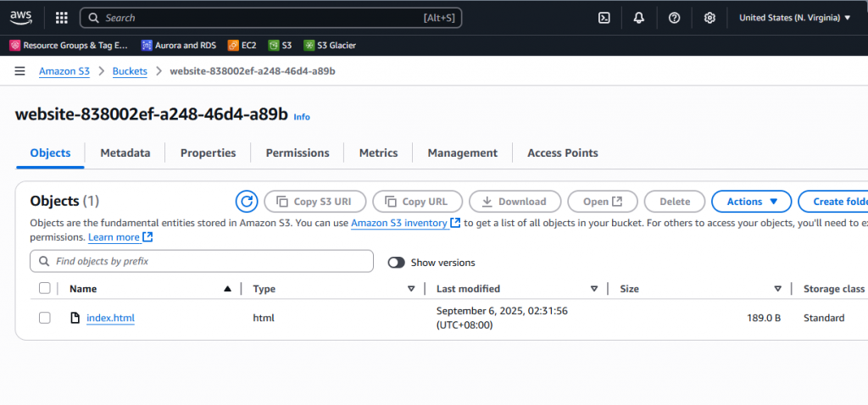The width and height of the screenshot is (868, 405).
Task: Click the Storage class column header
Action: pyautogui.click(x=834, y=289)
